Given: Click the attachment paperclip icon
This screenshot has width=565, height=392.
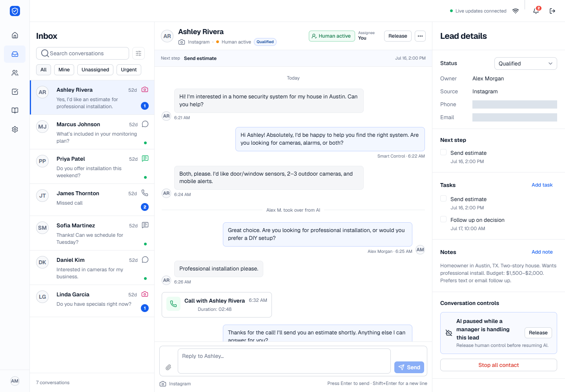Looking at the screenshot, I should tap(168, 367).
